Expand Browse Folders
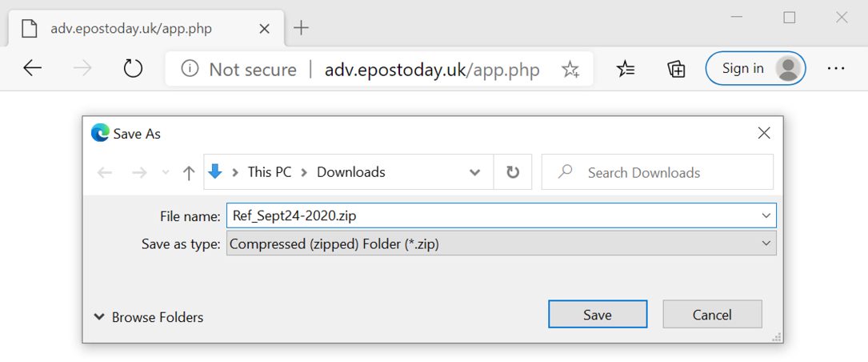The height and width of the screenshot is (362, 868). click(x=148, y=317)
